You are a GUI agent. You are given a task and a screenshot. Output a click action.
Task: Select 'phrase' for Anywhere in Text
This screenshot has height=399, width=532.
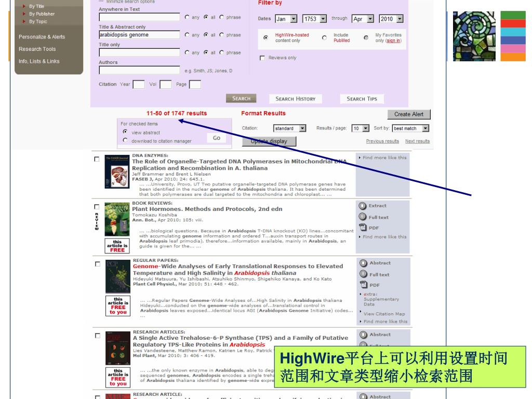[221, 17]
